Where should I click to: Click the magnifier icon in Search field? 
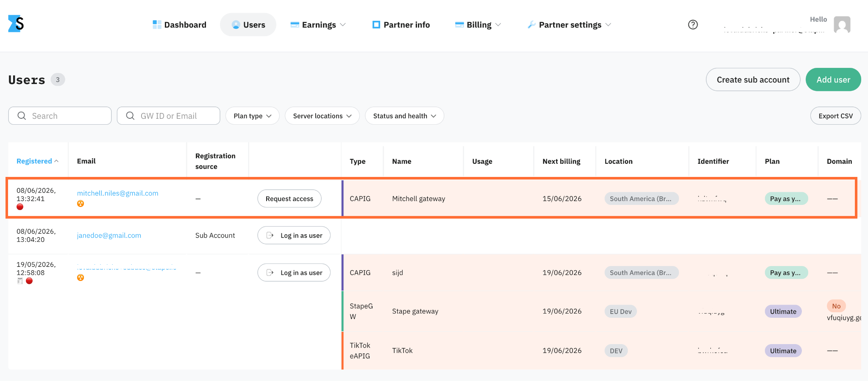coord(22,116)
